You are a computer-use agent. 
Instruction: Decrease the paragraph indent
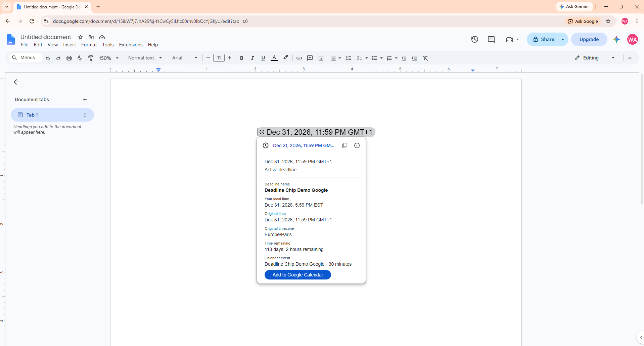coord(404,58)
